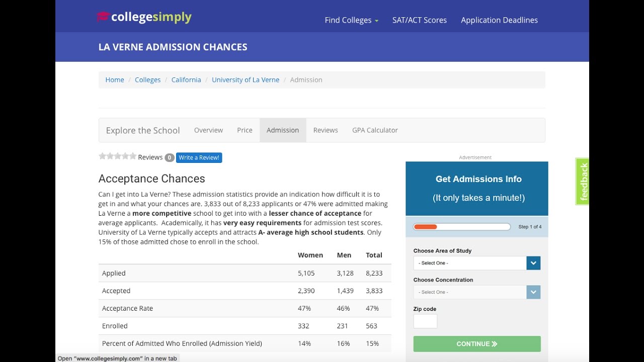The width and height of the screenshot is (644, 362).
Task: Click the Explore the School label
Action: pos(143,131)
